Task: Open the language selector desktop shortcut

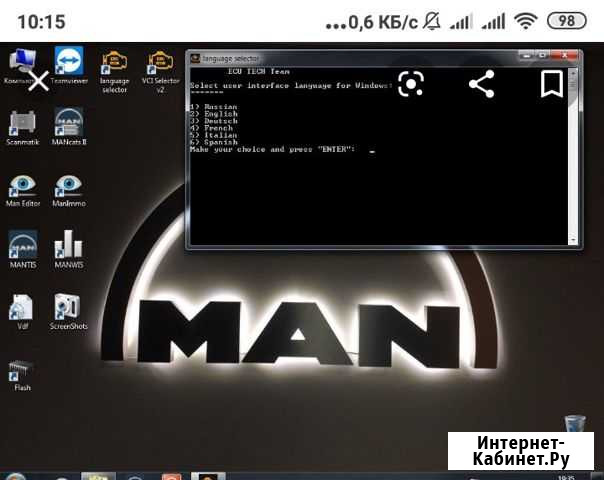Action: (114, 72)
